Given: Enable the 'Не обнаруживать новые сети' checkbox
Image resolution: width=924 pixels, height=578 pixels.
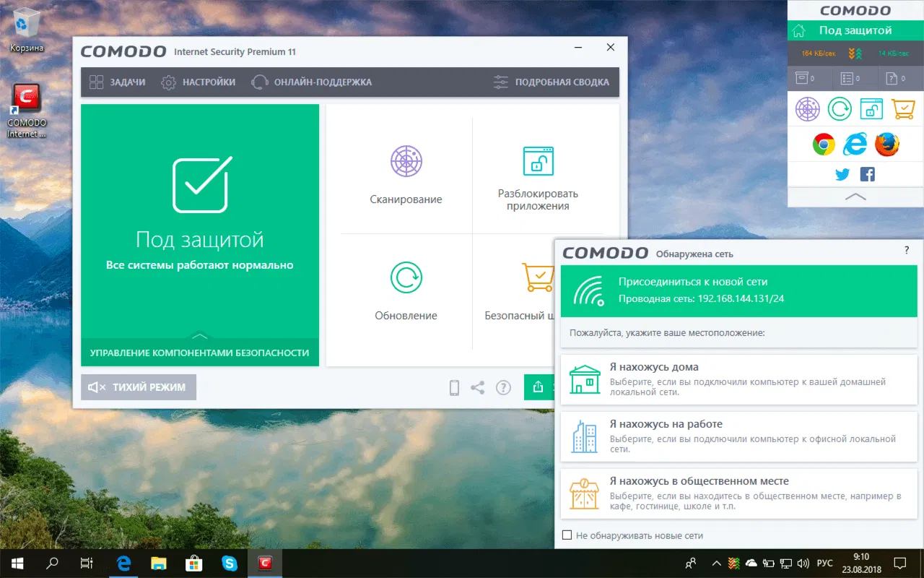Looking at the screenshot, I should pyautogui.click(x=566, y=535).
